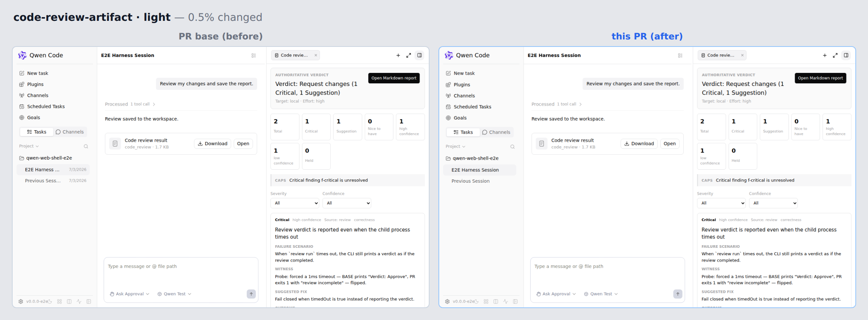Select Tasks tab in after panel
This screenshot has width=868, height=320.
(x=463, y=132)
